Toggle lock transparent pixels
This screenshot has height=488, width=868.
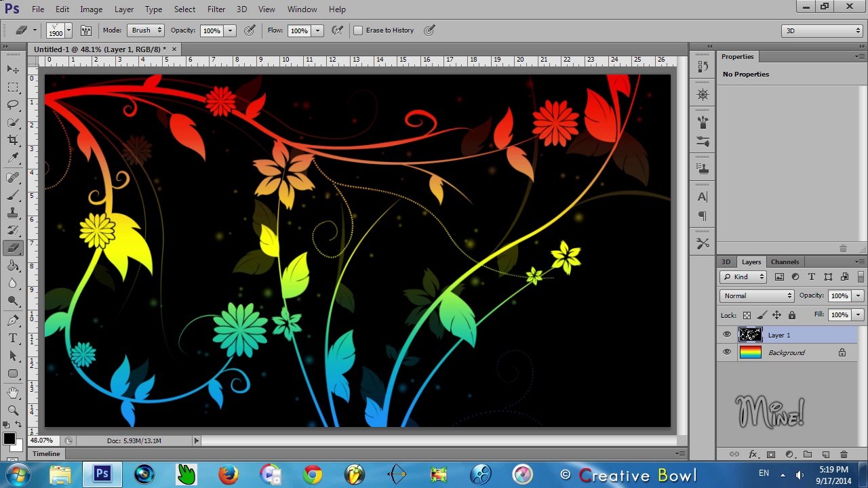747,315
